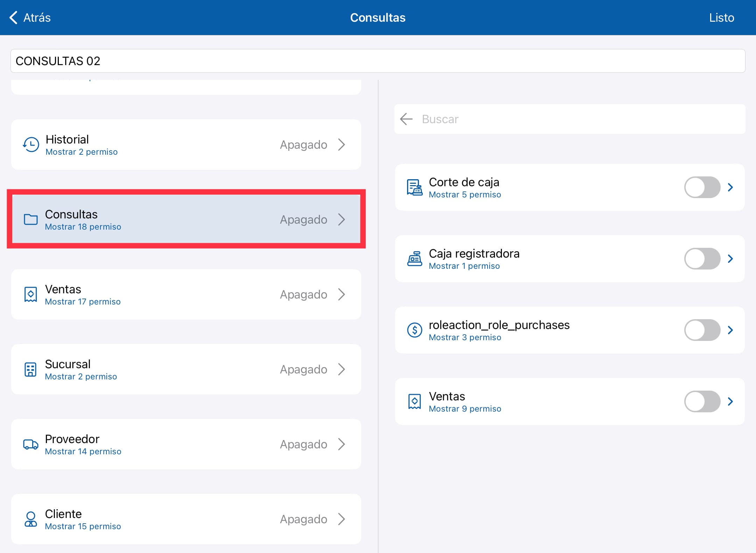Viewport: 756px width, 553px height.
Task: Click Mostrar 18 permiso under Consultas
Action: coord(83,227)
